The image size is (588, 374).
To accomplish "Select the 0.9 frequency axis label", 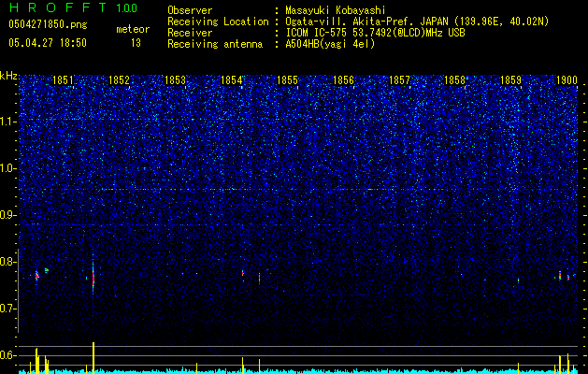I will click(7, 215).
